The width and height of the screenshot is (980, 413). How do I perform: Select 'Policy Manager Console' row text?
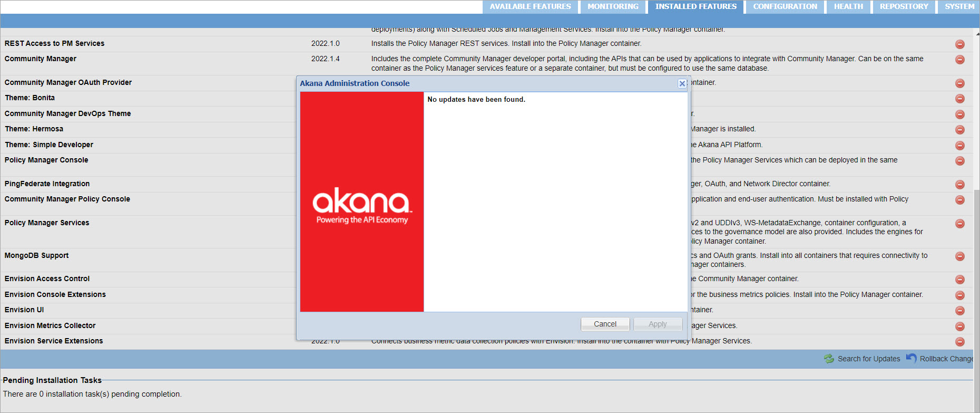pyautogui.click(x=46, y=160)
